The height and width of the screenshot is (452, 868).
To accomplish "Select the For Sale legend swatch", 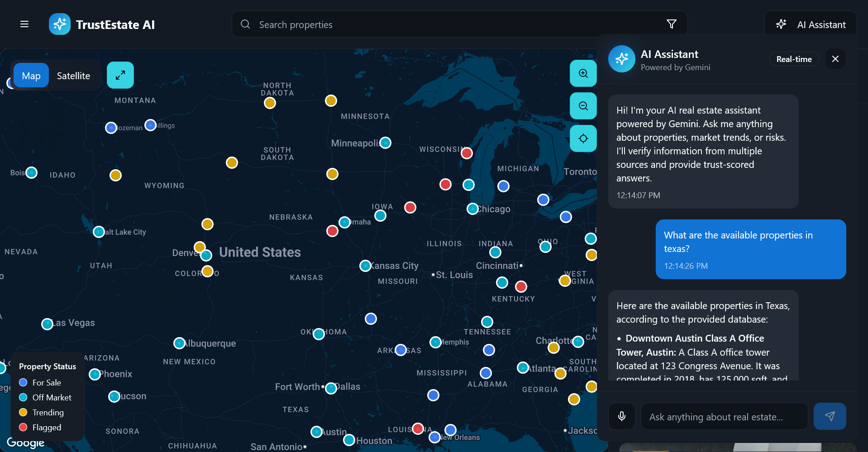I will (23, 382).
